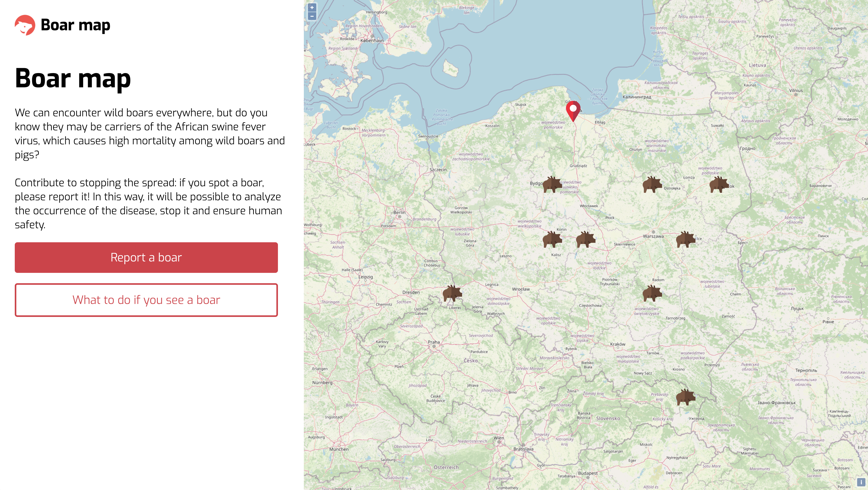Select the boar marker near Ostrołęka

pos(652,185)
